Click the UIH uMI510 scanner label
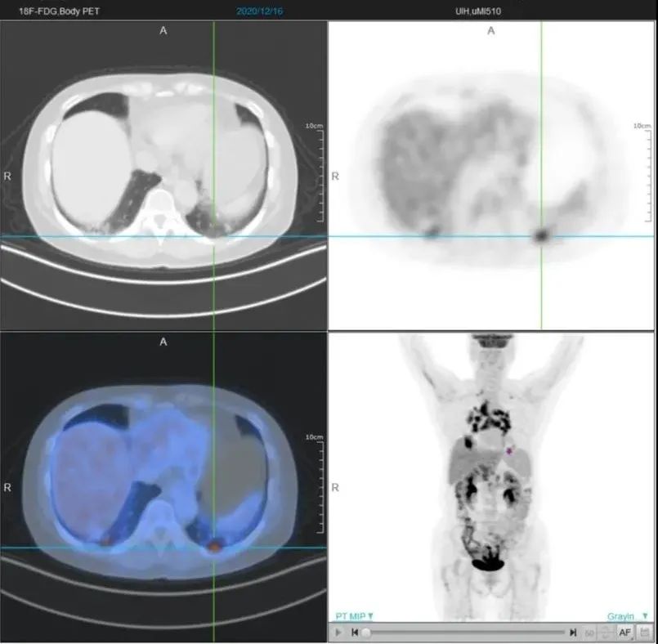Screen dimensions: 658x644 click(478, 11)
